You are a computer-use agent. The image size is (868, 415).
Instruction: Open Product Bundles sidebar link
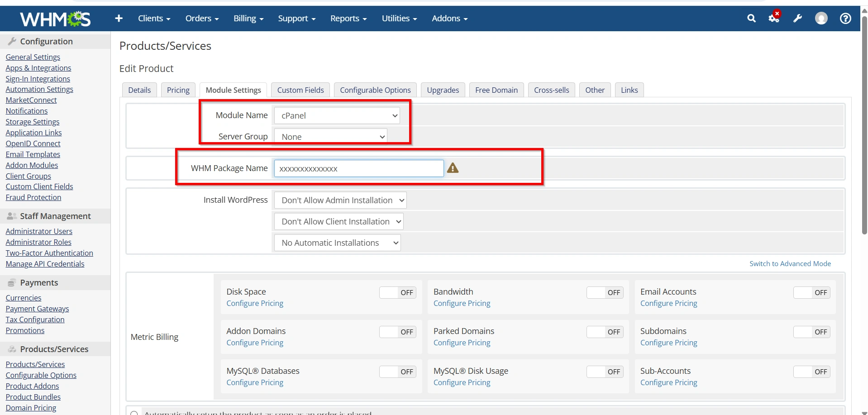(33, 397)
